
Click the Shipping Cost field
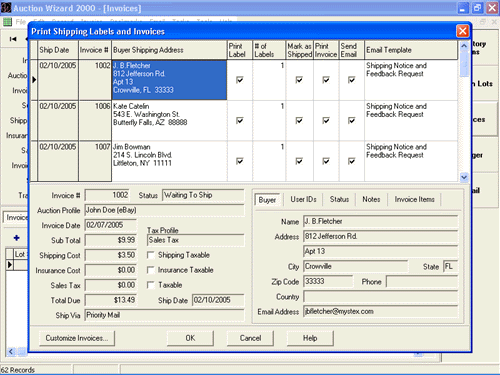(x=111, y=255)
